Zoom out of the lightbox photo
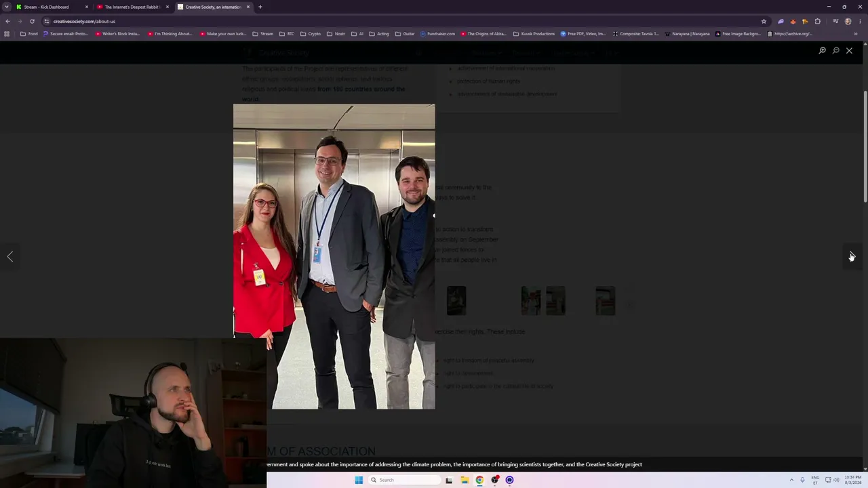 coord(836,51)
